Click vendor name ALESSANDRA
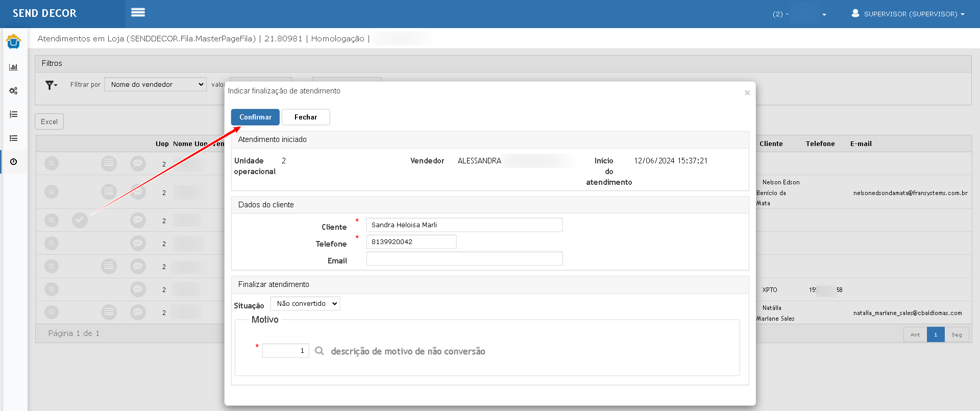This screenshot has height=411, width=980. tap(479, 161)
